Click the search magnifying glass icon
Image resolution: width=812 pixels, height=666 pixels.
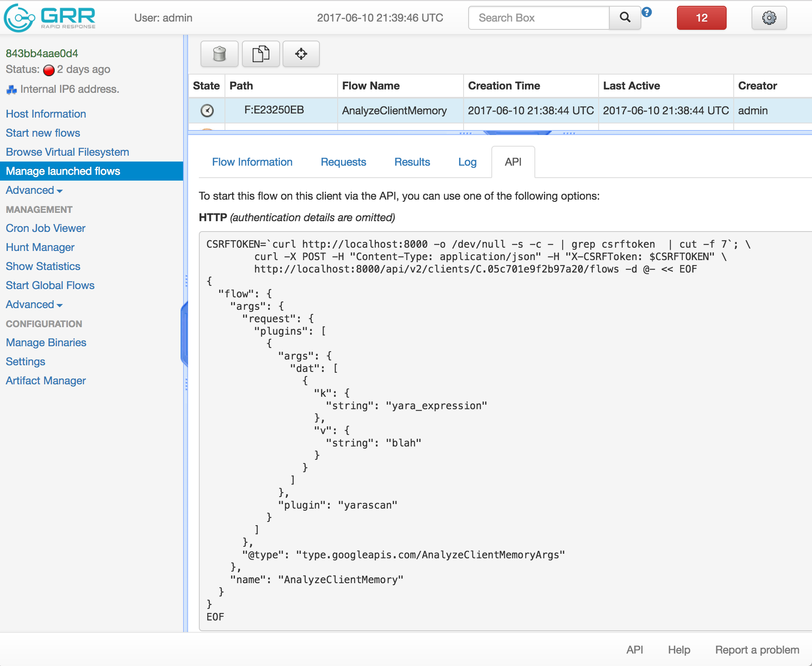coord(625,18)
